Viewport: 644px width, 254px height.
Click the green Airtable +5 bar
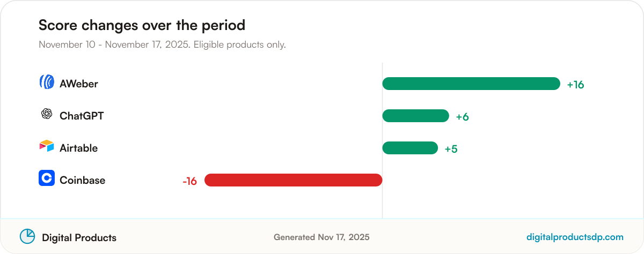coord(410,148)
